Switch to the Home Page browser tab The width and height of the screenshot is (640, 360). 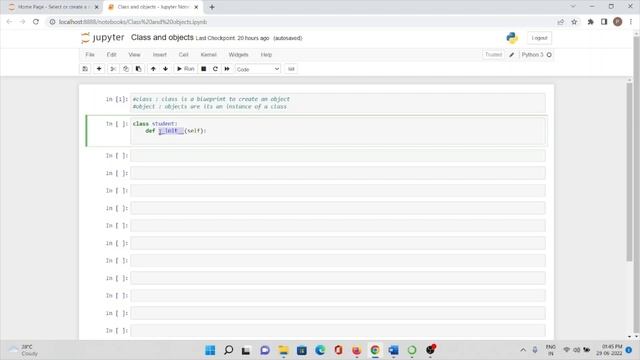click(53, 7)
